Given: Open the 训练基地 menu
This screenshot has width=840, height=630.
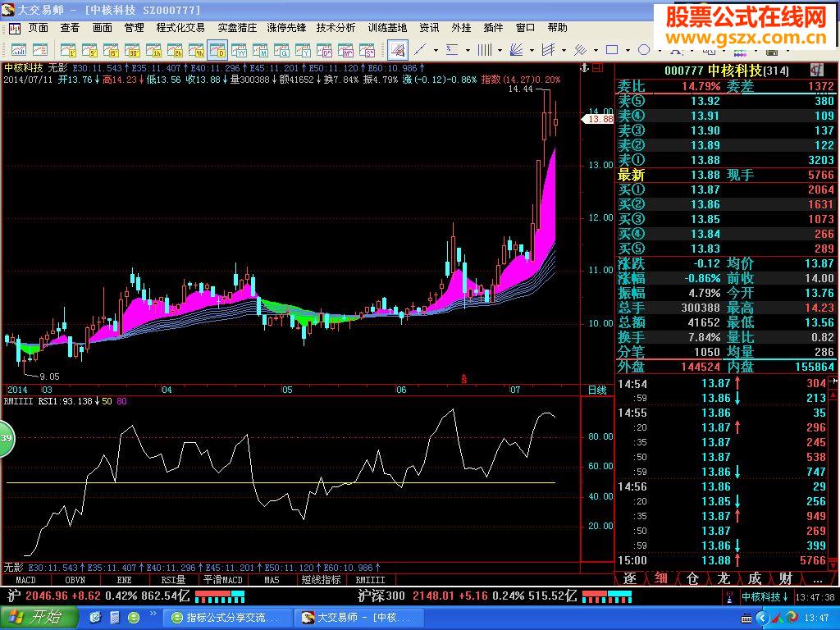Looking at the screenshot, I should point(387,27).
